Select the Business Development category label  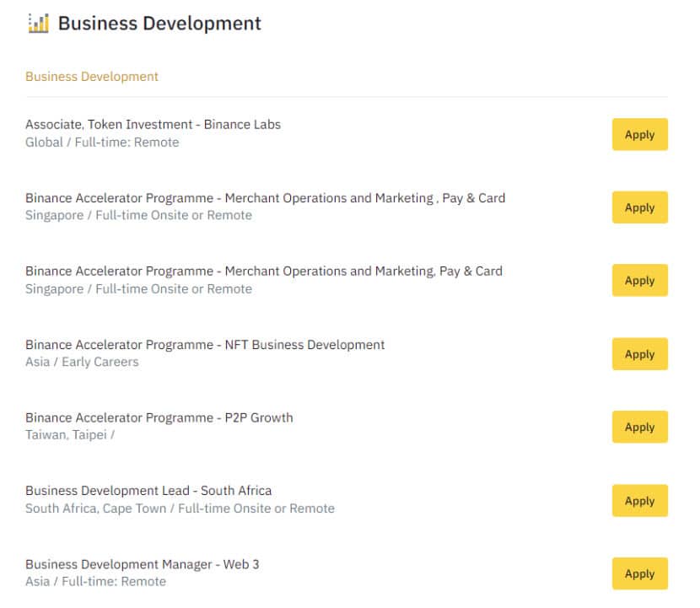pos(92,77)
